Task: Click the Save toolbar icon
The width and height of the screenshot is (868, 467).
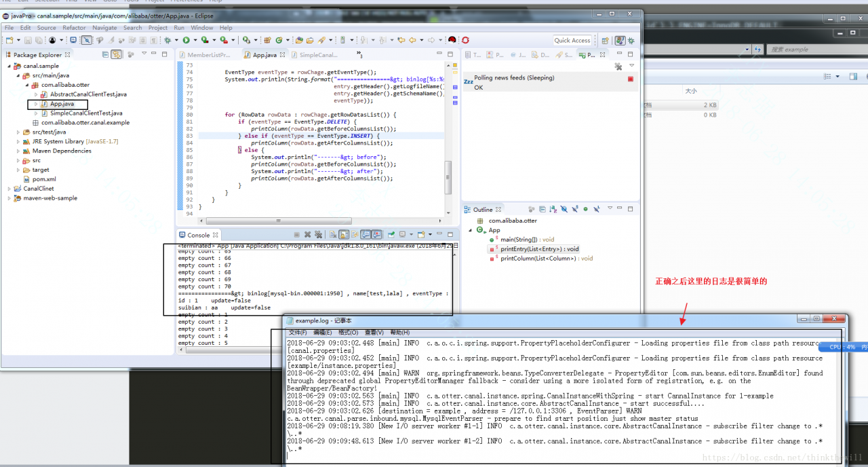Action: (x=27, y=41)
